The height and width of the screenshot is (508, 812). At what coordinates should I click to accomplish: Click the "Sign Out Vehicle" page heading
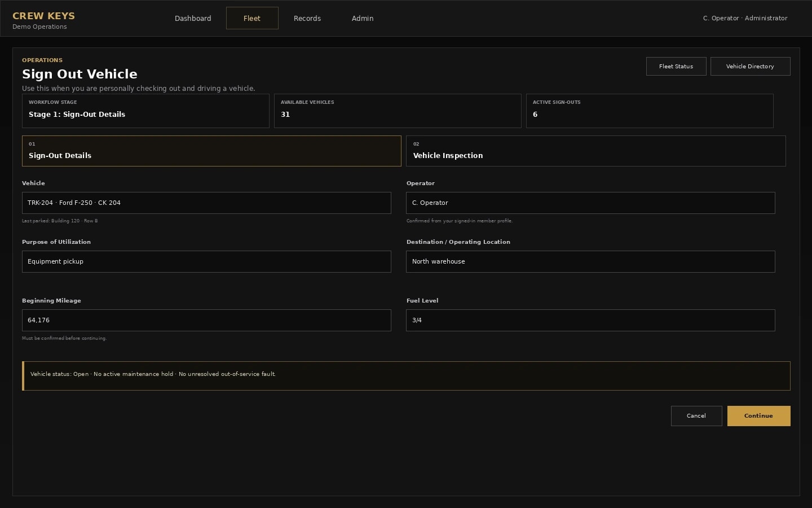[x=80, y=74]
